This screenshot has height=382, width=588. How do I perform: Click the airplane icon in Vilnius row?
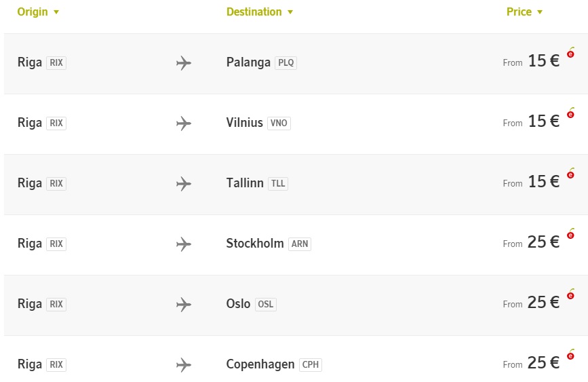184,123
